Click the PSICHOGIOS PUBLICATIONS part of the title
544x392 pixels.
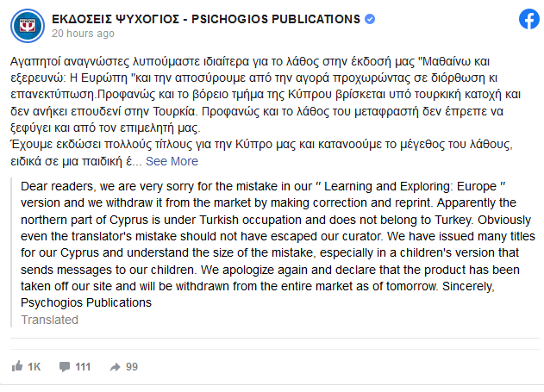tap(276, 19)
